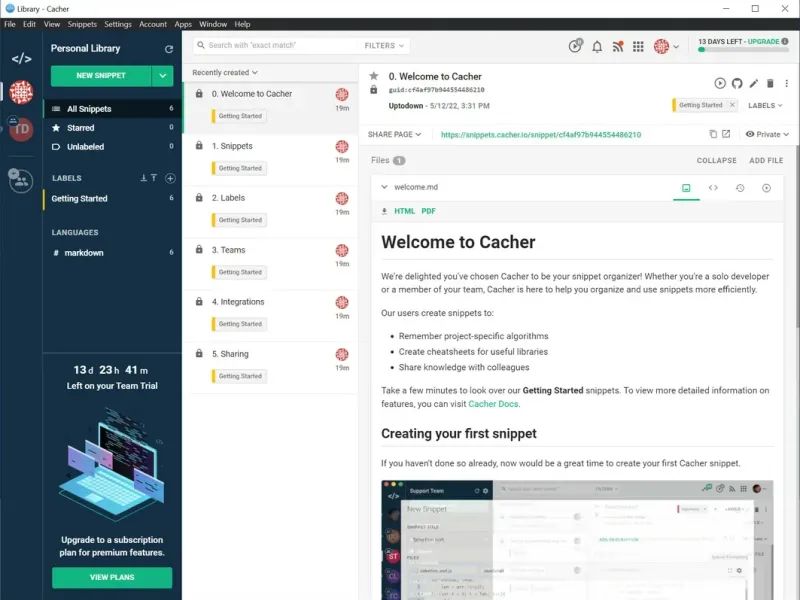Open the user avatar account dropdown
This screenshot has width=800, height=600.
[666, 46]
